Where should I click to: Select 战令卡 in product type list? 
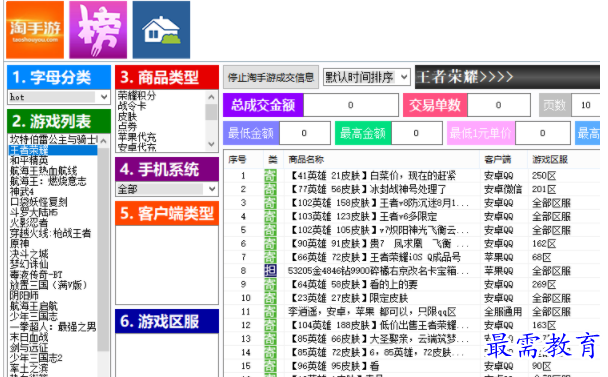pos(132,105)
